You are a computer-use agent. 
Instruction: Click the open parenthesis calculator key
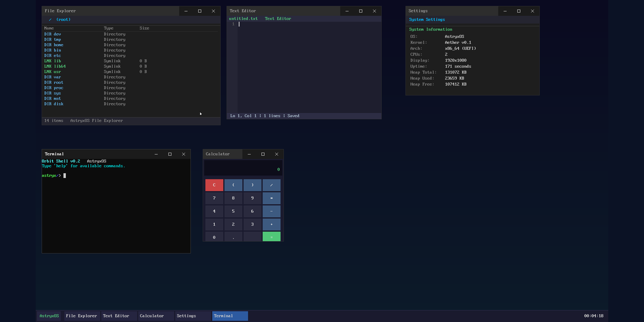click(233, 185)
